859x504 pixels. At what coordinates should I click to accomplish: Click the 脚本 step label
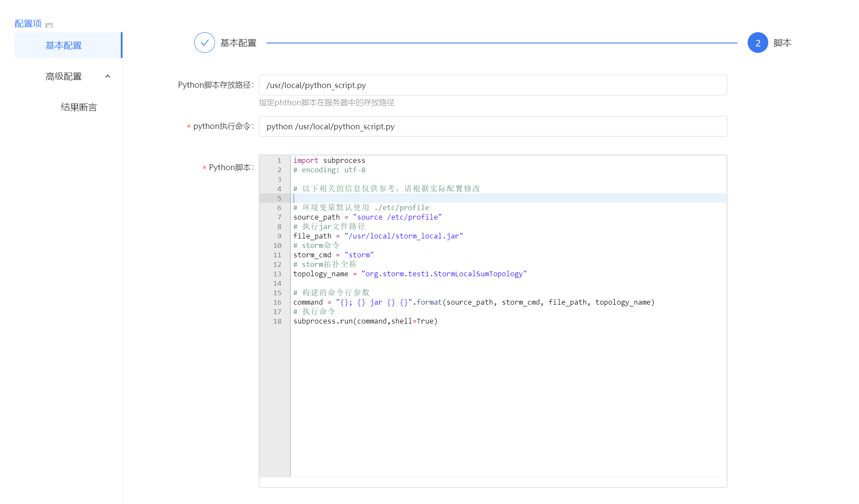(x=782, y=43)
